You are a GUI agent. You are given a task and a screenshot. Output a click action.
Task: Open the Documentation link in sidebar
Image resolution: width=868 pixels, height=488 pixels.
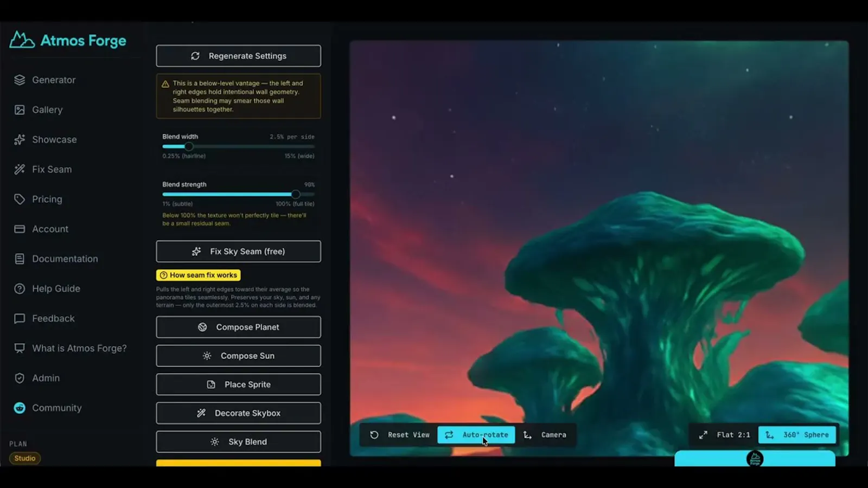65,259
